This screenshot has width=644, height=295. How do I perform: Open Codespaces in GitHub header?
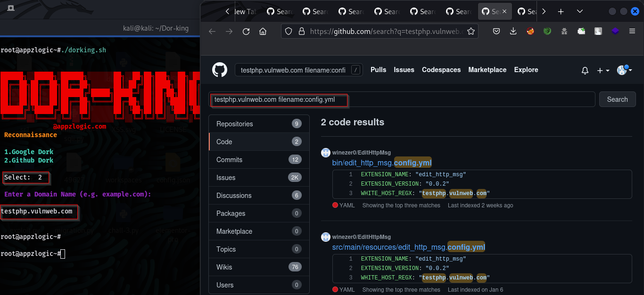point(441,70)
